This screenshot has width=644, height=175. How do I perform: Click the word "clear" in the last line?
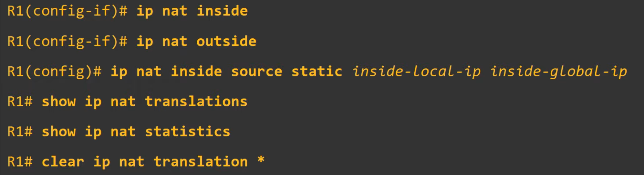point(63,162)
